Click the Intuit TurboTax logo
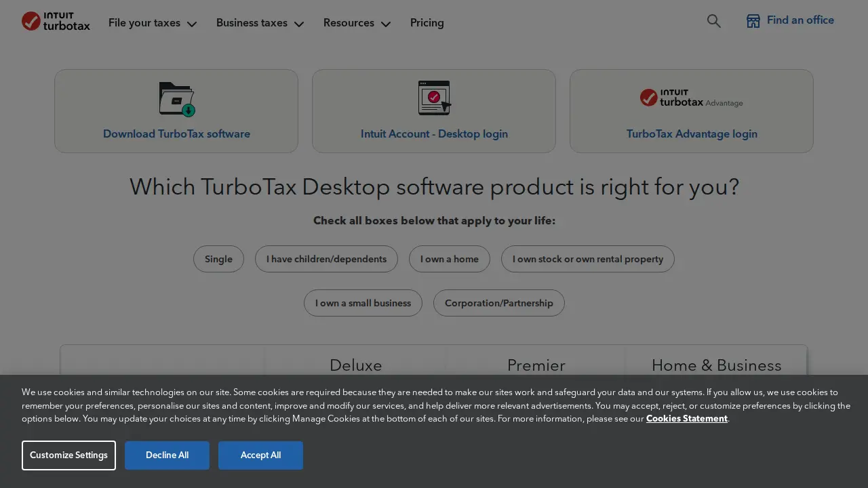This screenshot has width=868, height=488. [x=56, y=21]
